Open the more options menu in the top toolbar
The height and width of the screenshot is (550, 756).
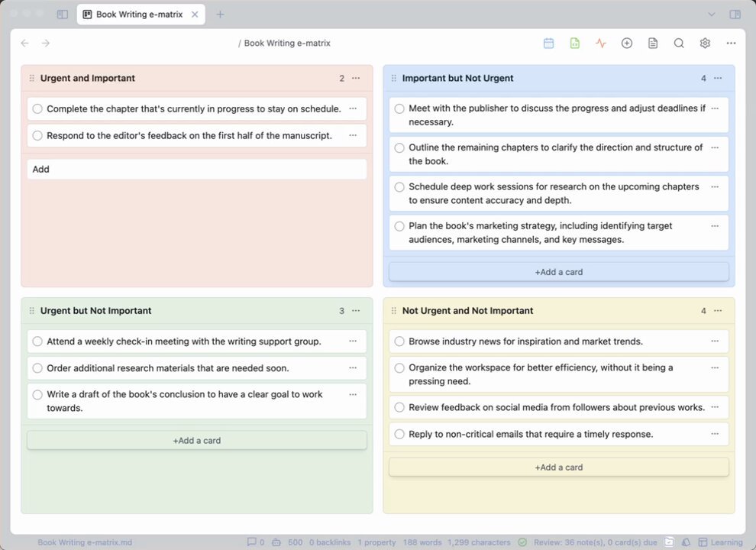tap(731, 43)
